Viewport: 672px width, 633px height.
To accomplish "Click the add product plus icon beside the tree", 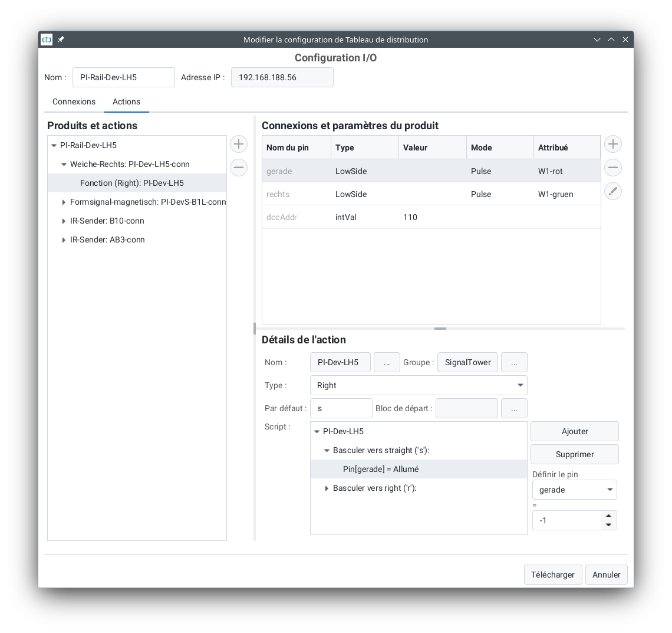I will [x=239, y=144].
